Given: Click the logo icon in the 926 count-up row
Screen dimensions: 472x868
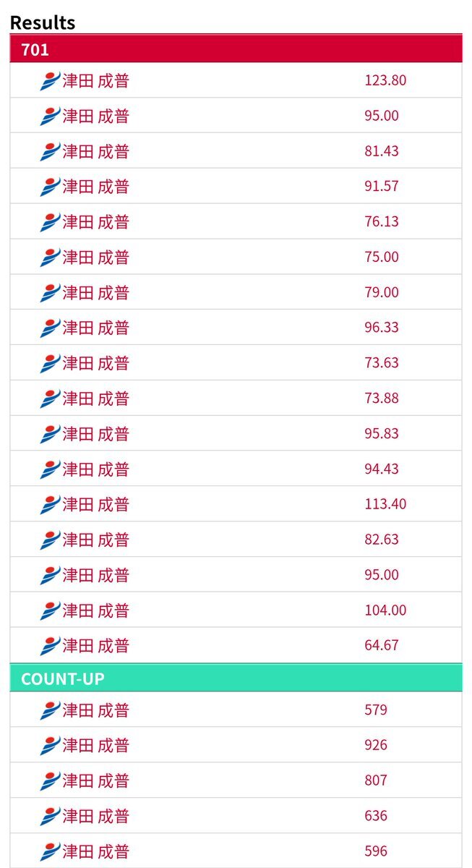Looking at the screenshot, I should pos(50,746).
